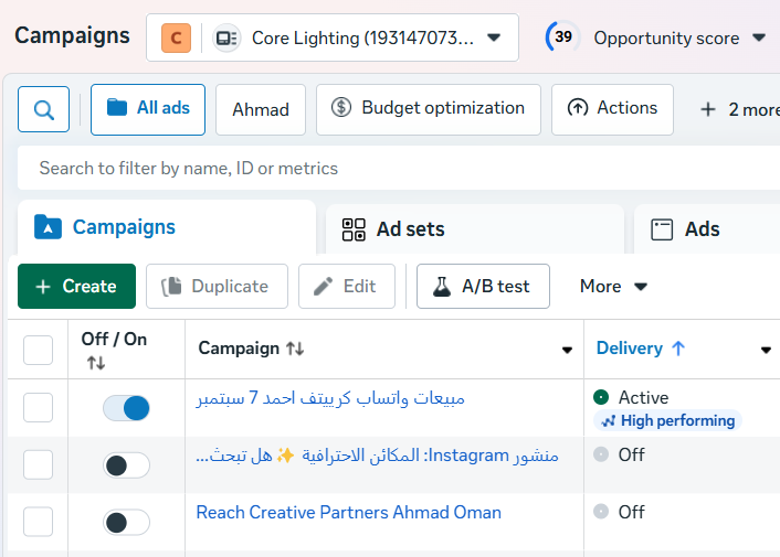
Task: Tick the select-all header checkbox
Action: point(38,350)
